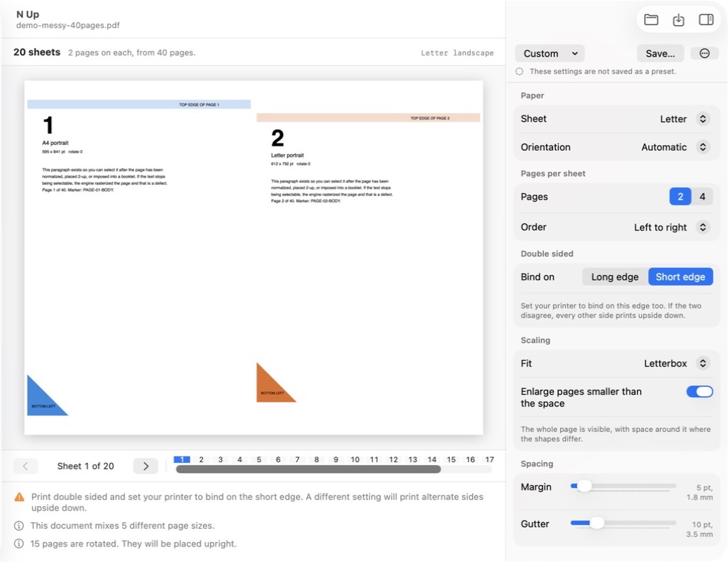
Task: Click the Save... preset button
Action: 660,53
